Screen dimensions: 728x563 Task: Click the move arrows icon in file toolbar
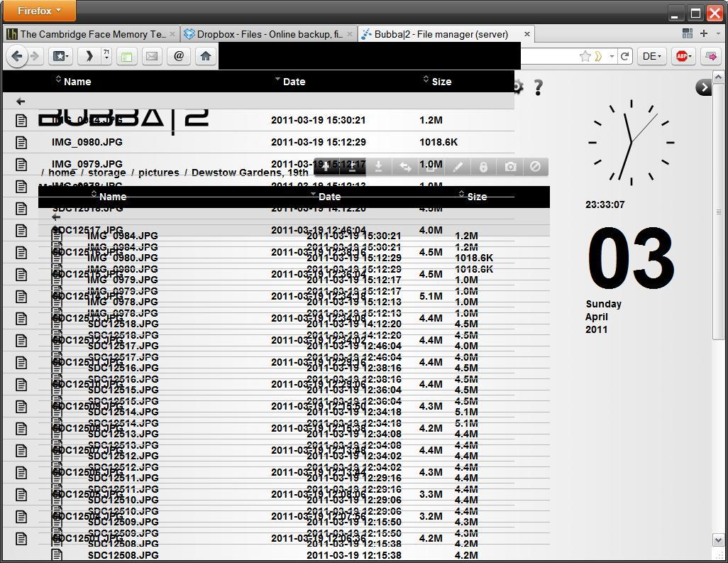pyautogui.click(x=405, y=167)
